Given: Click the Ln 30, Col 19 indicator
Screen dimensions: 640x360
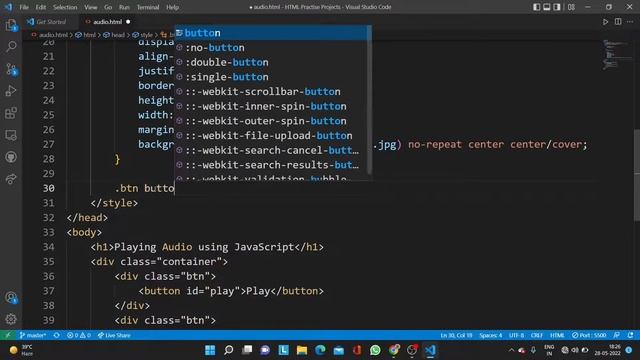Looking at the screenshot, I should pyautogui.click(x=456, y=335).
